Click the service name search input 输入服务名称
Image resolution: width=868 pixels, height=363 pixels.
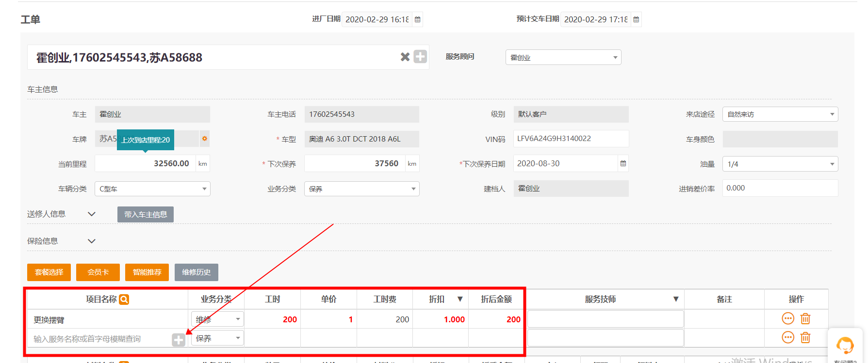pyautogui.click(x=99, y=339)
